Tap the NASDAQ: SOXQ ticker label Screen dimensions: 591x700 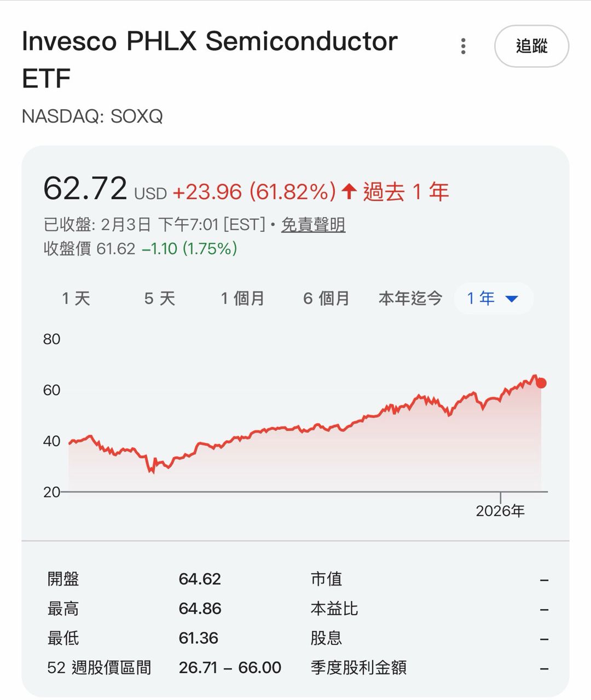point(92,116)
